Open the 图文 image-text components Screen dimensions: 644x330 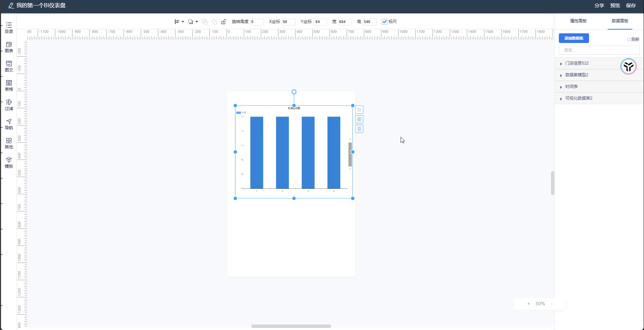pos(9,66)
